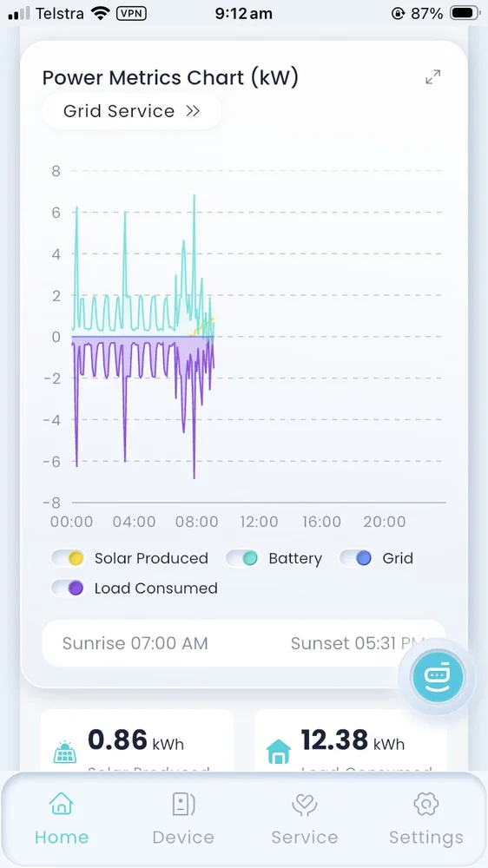Tap the 08:00 marker on time axis
This screenshot has width=488, height=868.
(196, 522)
